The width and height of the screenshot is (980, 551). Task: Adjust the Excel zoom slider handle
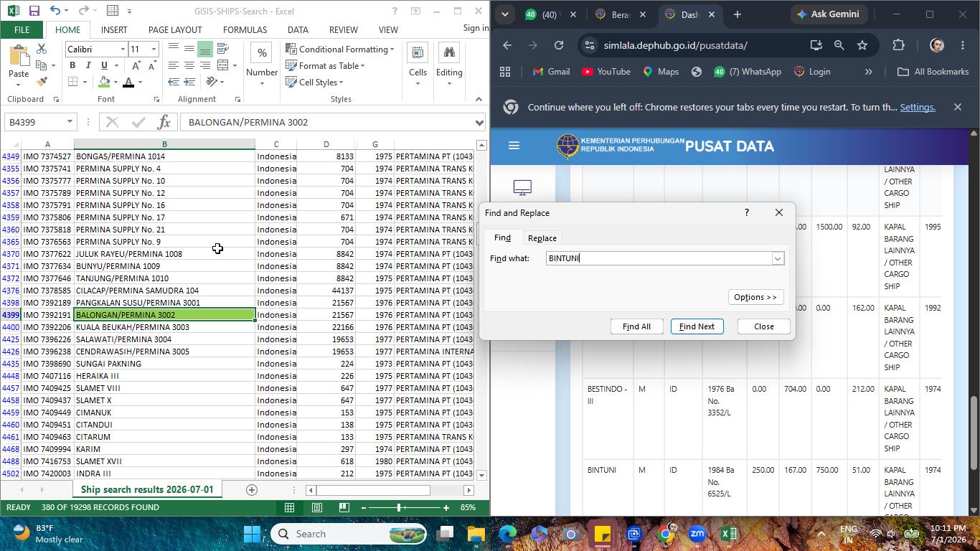[x=399, y=507]
